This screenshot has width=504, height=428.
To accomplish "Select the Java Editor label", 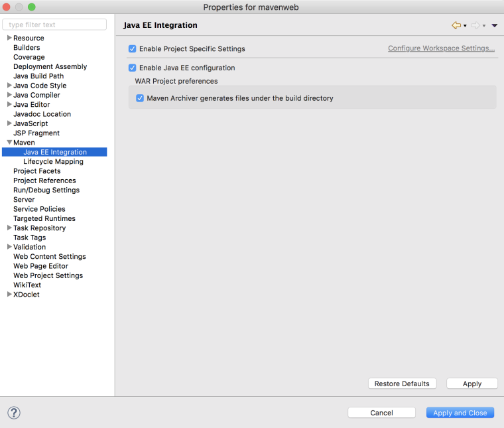I will (x=32, y=105).
